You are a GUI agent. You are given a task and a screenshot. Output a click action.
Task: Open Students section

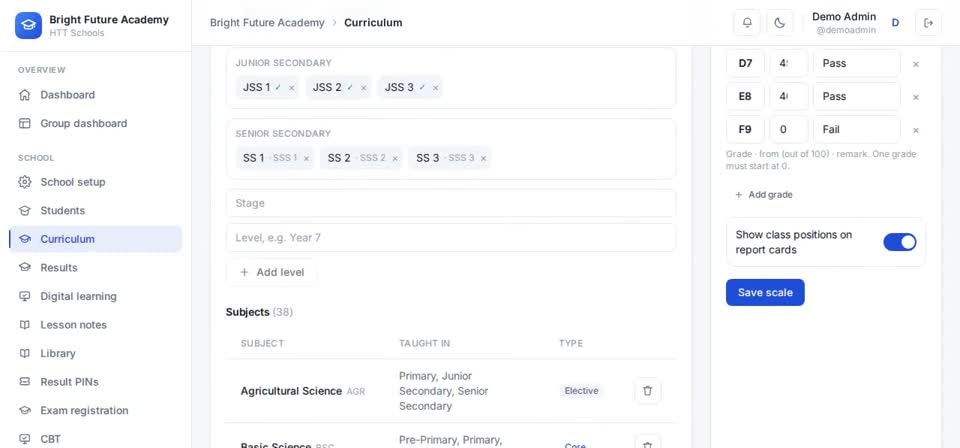click(x=96, y=211)
